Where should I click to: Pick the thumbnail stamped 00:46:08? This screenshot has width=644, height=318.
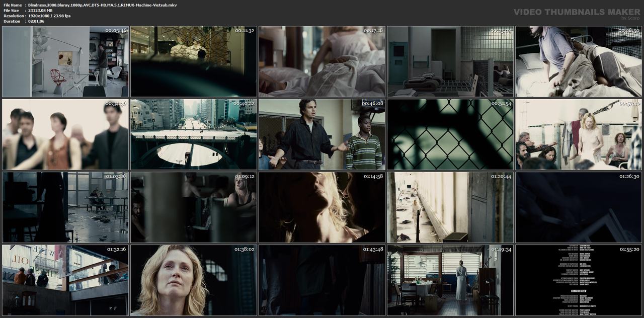[x=322, y=134]
